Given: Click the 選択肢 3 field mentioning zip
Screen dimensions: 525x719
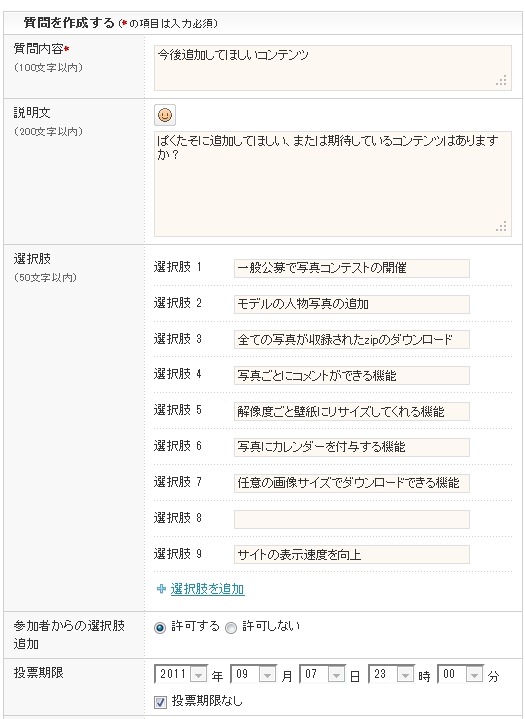Looking at the screenshot, I should pyautogui.click(x=352, y=340).
